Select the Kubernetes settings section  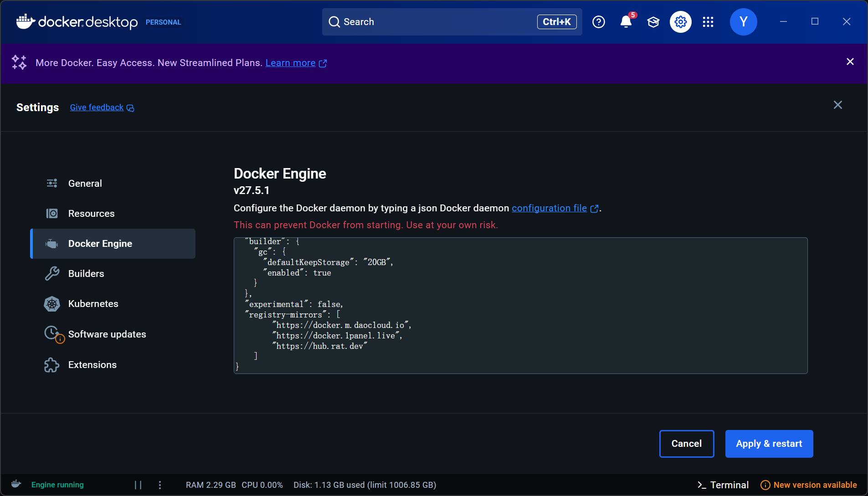[93, 304]
